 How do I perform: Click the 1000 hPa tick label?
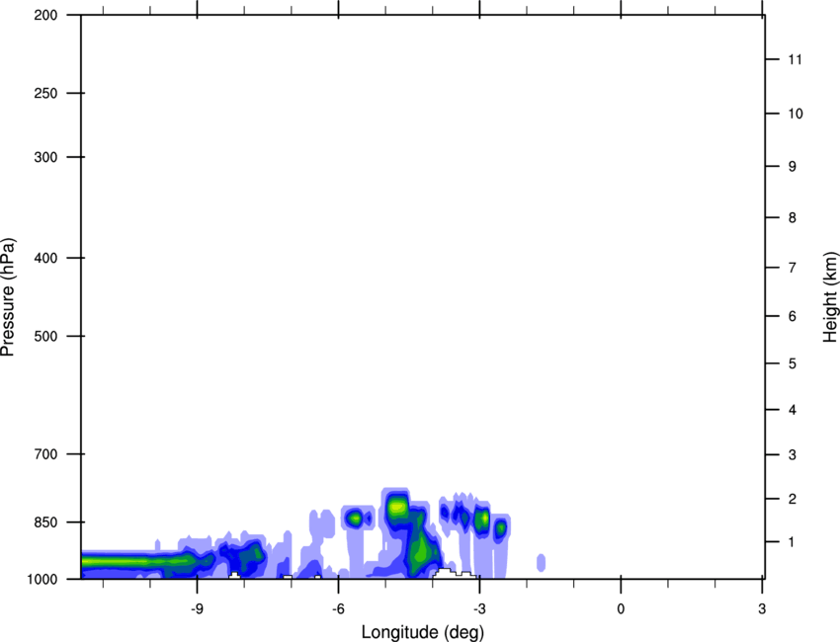(42, 579)
